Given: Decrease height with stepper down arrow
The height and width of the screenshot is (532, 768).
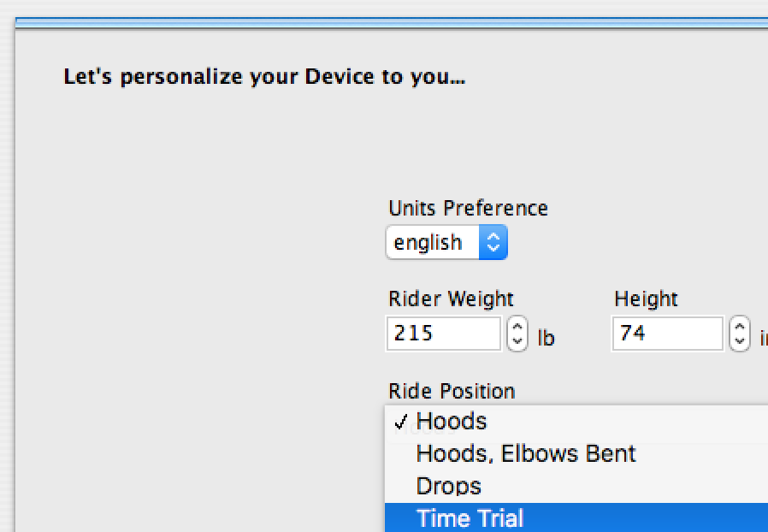Looking at the screenshot, I should click(x=740, y=341).
